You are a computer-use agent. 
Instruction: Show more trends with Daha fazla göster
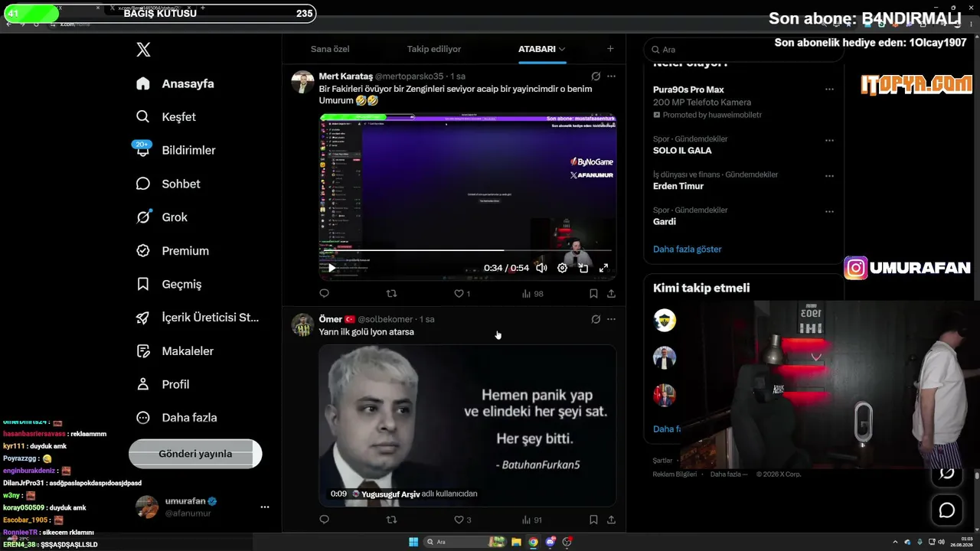pyautogui.click(x=688, y=249)
